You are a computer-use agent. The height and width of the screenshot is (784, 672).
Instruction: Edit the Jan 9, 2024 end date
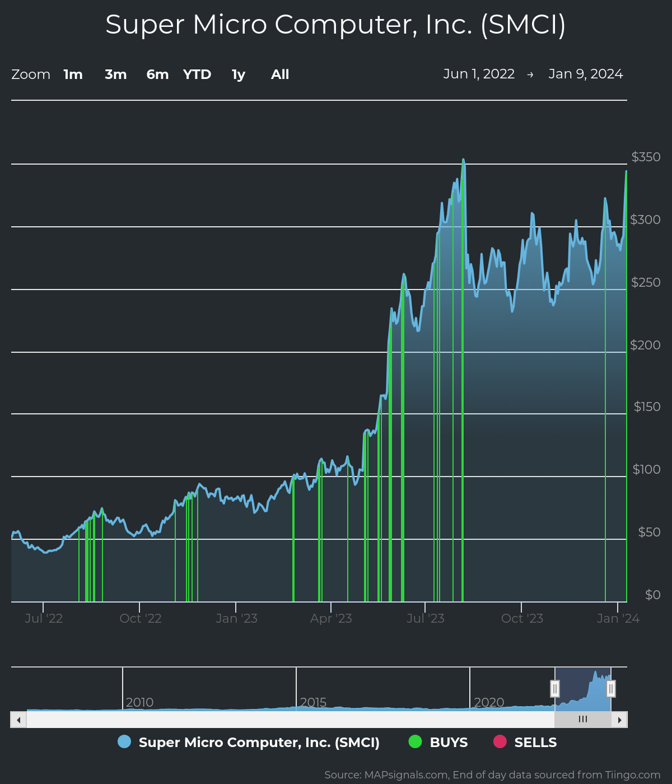coord(585,74)
